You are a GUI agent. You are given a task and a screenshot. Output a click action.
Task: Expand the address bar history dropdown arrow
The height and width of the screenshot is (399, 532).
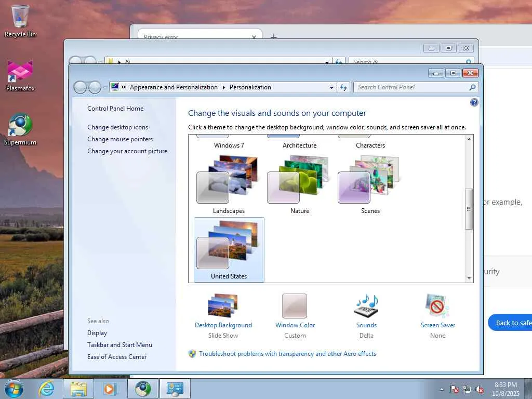point(331,87)
